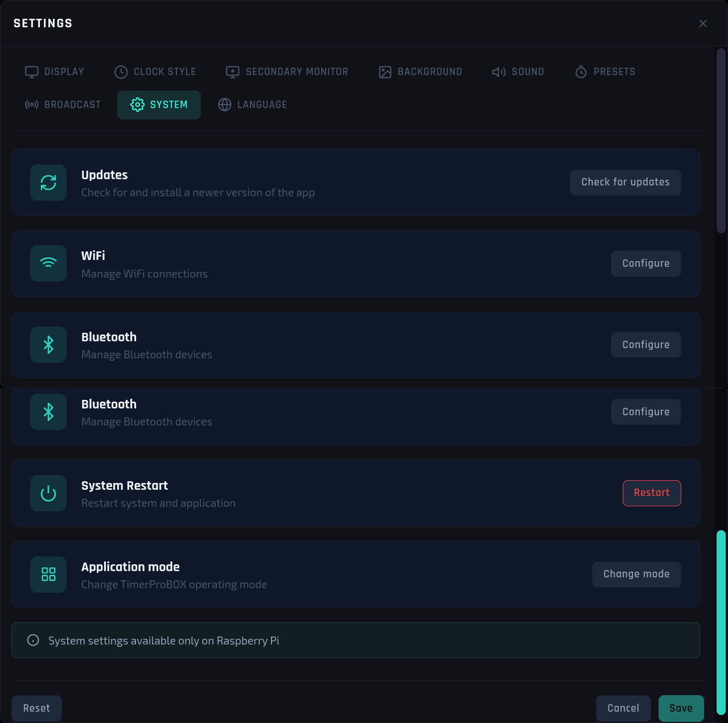The height and width of the screenshot is (723, 728).
Task: Switch to the Clock Style tab
Action: [x=155, y=72]
